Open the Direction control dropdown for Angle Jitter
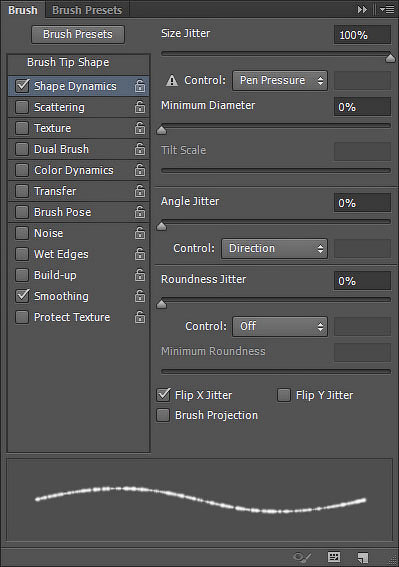 click(275, 248)
